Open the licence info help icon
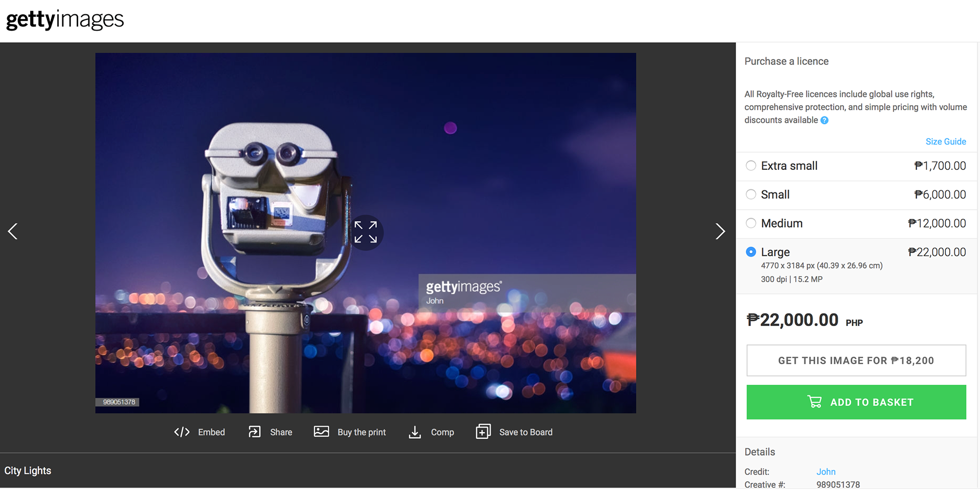 coord(824,120)
